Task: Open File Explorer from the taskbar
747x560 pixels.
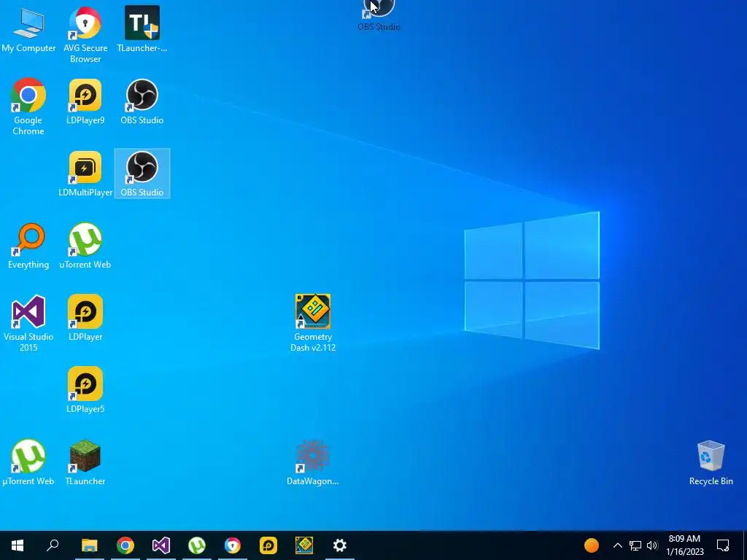Action: (x=89, y=545)
